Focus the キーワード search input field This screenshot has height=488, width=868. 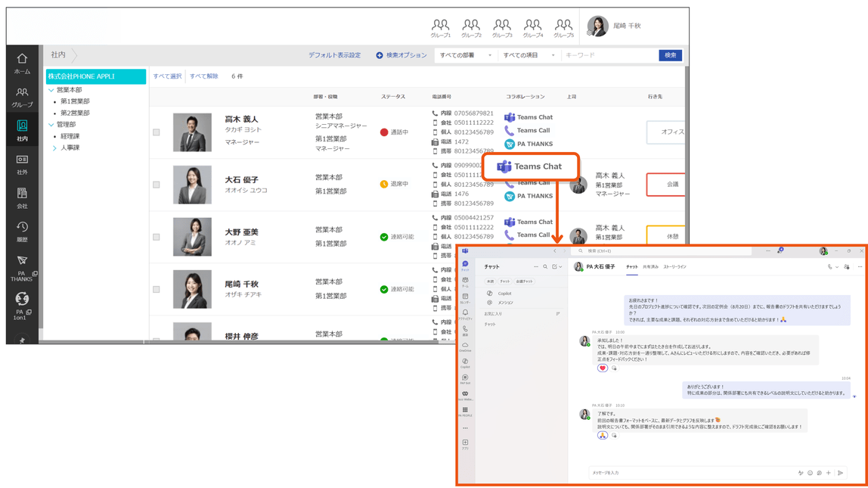609,55
